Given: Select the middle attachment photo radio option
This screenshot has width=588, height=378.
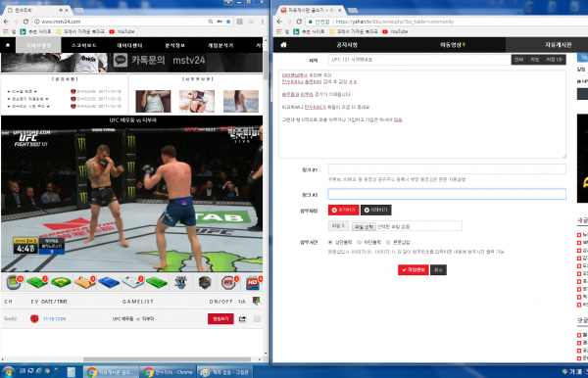Looking at the screenshot, I should click(360, 243).
